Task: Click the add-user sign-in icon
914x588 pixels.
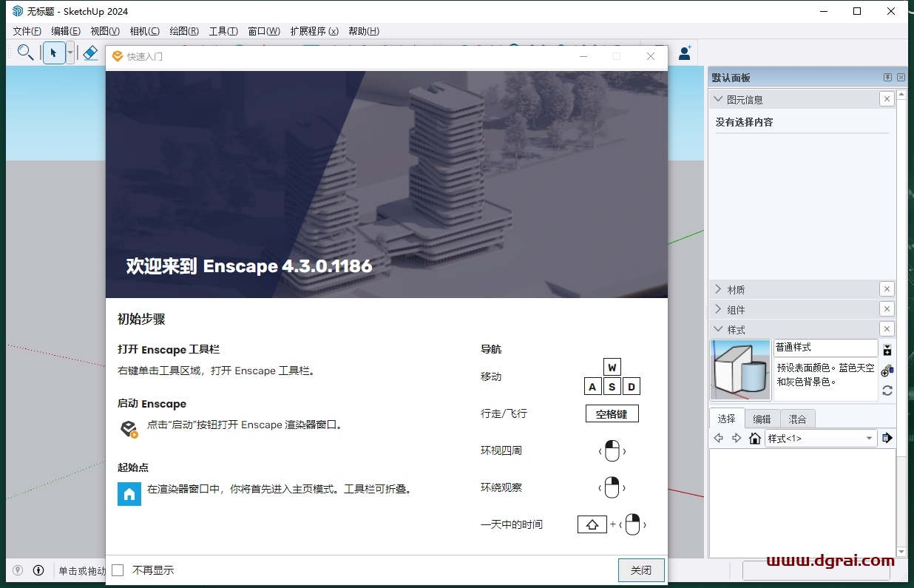Action: tap(685, 53)
